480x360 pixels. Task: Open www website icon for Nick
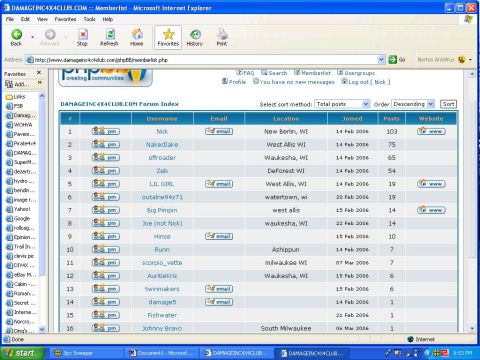coord(431,131)
